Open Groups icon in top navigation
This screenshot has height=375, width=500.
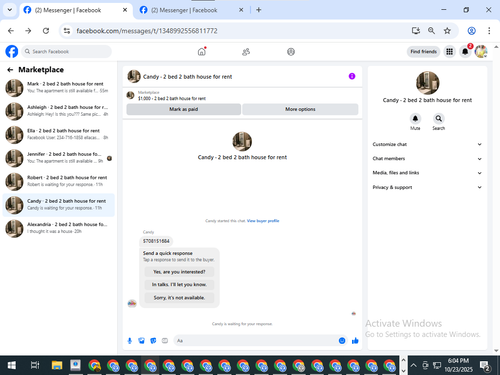click(291, 52)
